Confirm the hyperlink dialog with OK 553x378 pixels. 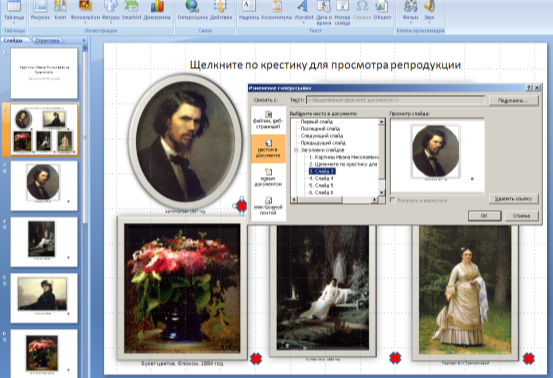[x=484, y=215]
